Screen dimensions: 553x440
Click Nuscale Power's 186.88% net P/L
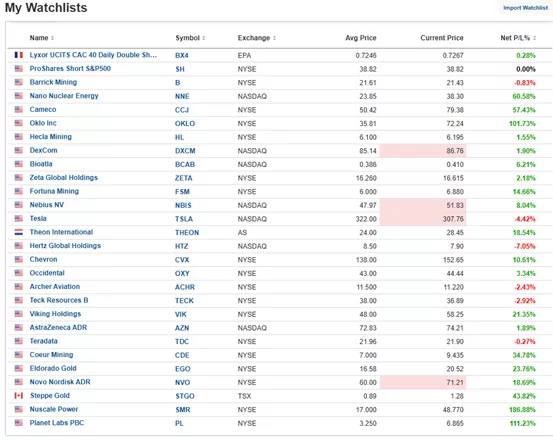coord(522,410)
